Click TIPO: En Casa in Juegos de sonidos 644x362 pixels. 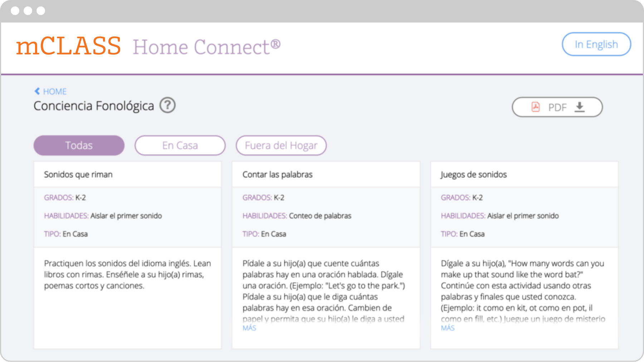[x=463, y=234]
